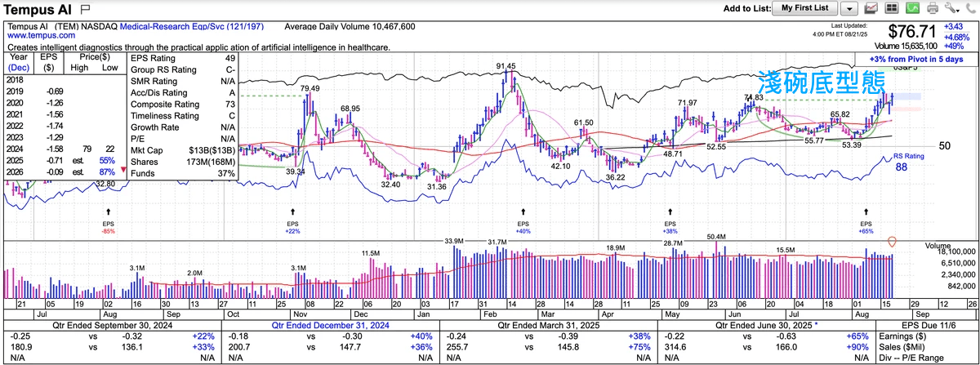980x365 pixels.
Task: Click the +4.68% price change value
Action: (x=956, y=38)
